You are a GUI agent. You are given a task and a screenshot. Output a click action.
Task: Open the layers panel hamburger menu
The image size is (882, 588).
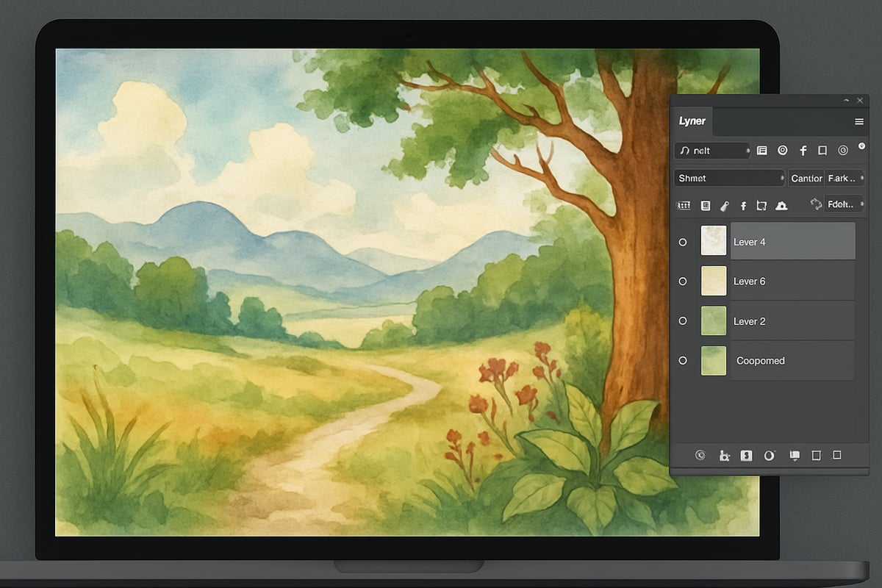(x=858, y=121)
